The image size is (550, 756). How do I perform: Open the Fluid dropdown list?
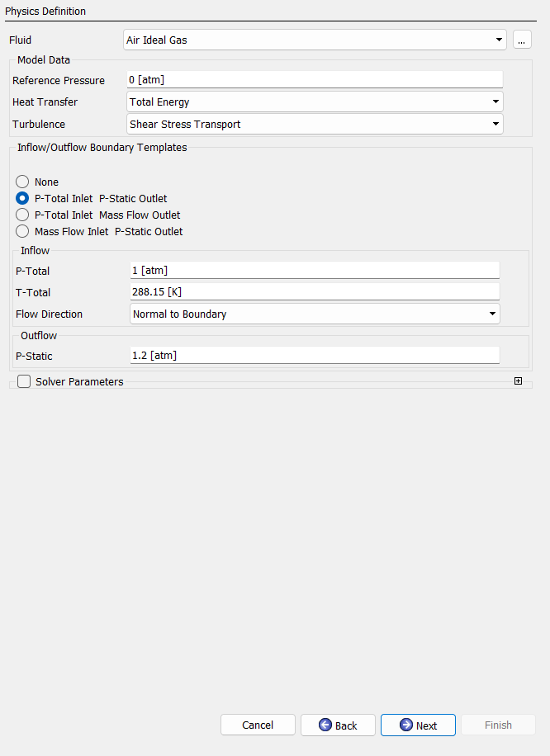(315, 40)
